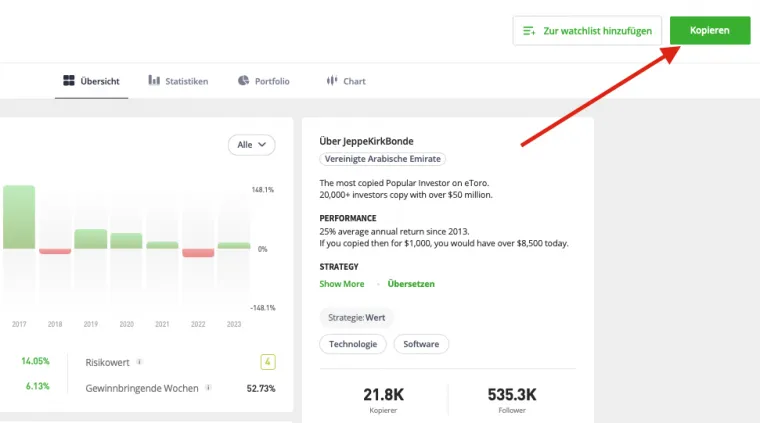Click the 2017 performance bar
This screenshot has width=760, height=423.
tap(19, 217)
